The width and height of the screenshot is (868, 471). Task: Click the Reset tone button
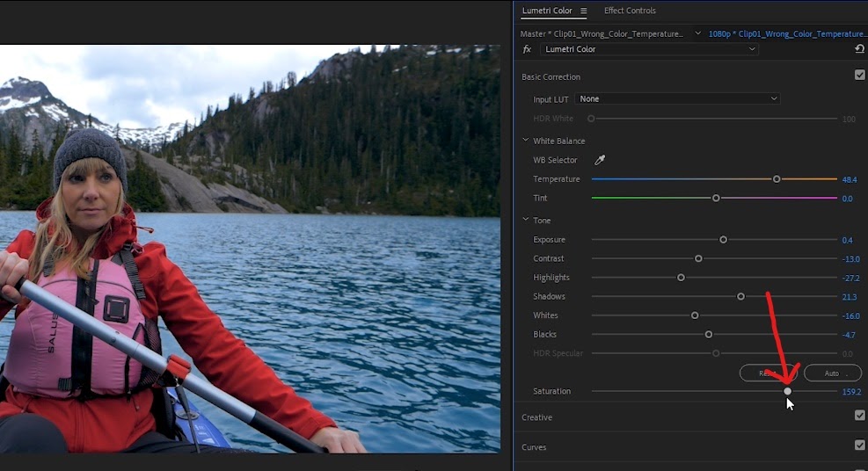(769, 373)
